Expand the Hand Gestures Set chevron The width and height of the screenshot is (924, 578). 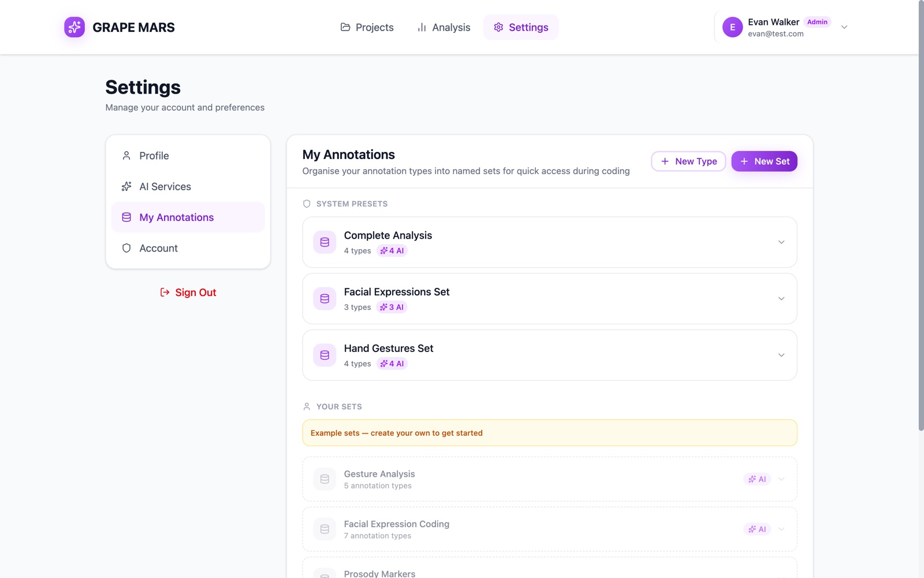click(x=781, y=355)
